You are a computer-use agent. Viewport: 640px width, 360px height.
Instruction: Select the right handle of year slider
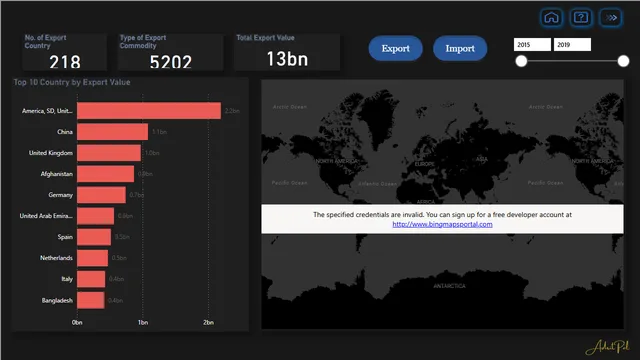coord(623,61)
